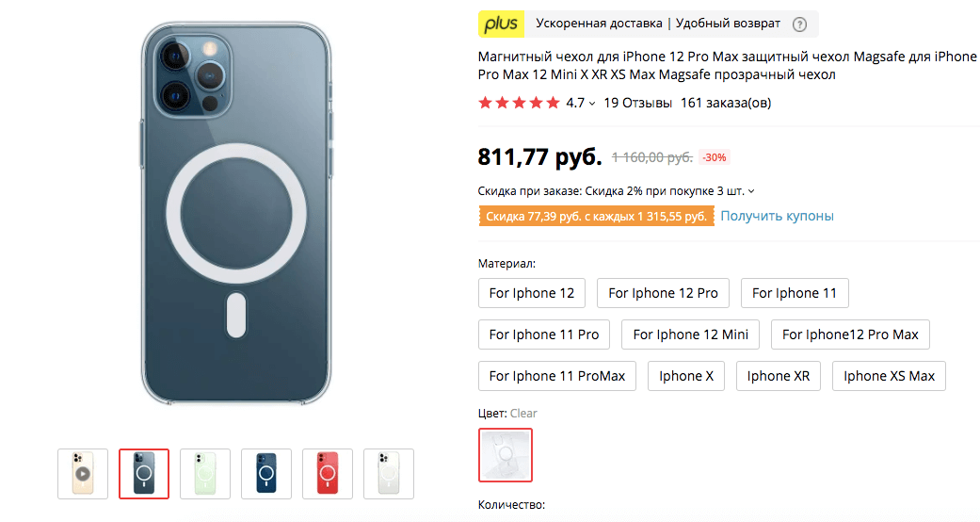Click the Получить купоны link
The image size is (980, 522).
click(777, 216)
